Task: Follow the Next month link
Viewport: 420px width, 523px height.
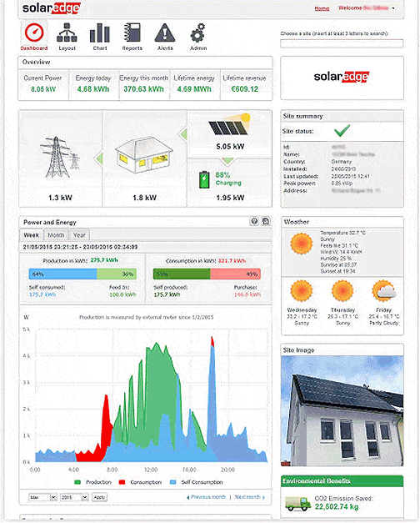Action: (250, 497)
